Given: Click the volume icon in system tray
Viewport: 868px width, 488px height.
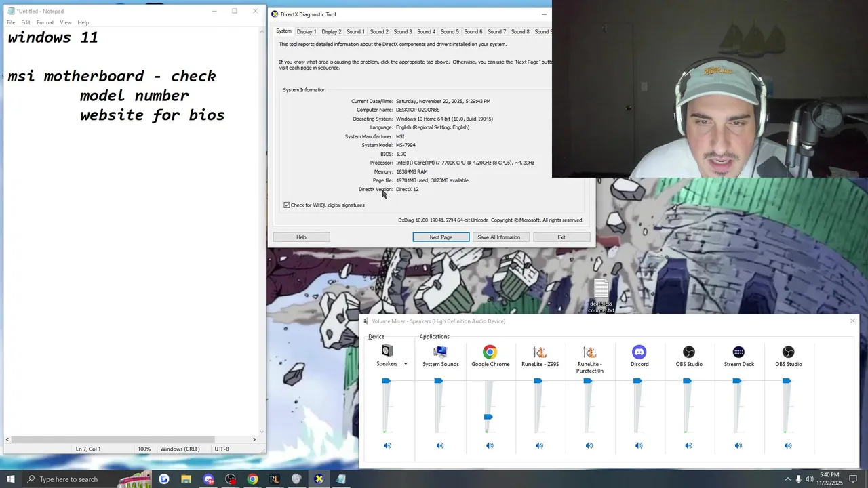Looking at the screenshot, I should [809, 479].
